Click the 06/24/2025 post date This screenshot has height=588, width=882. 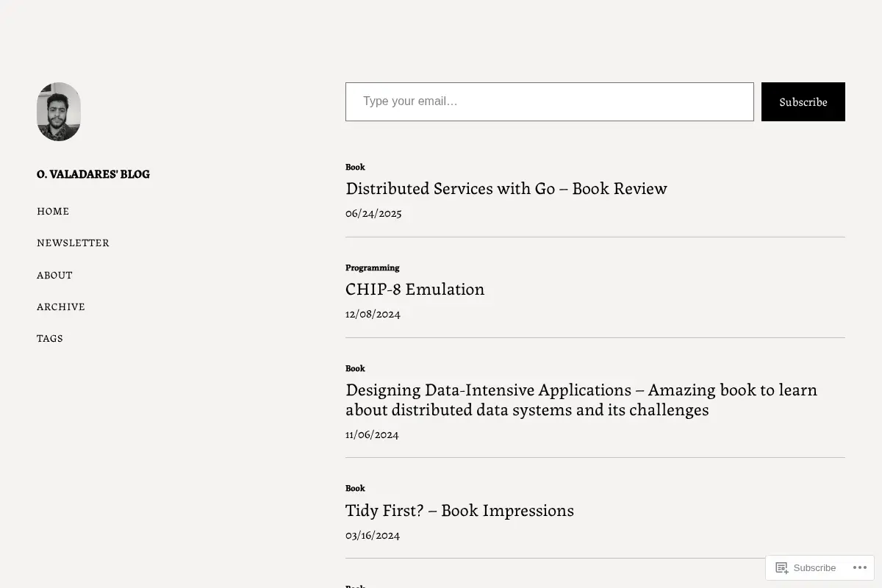coord(373,213)
